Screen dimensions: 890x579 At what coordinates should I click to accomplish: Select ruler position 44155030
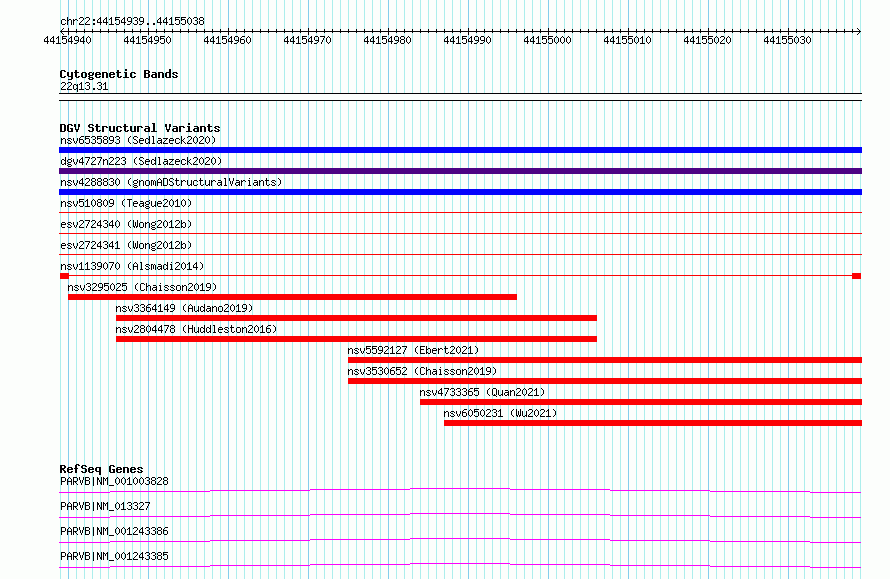(788, 40)
